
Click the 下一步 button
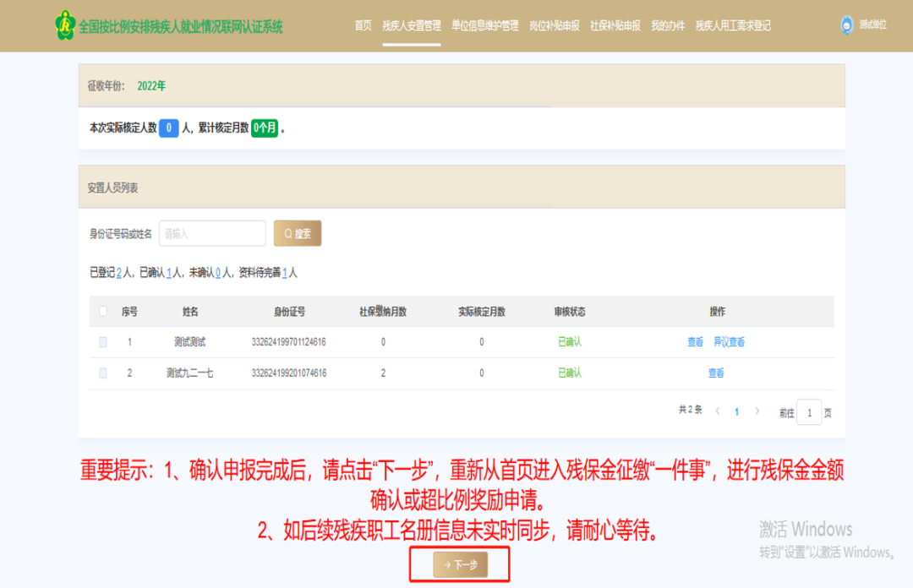pyautogui.click(x=460, y=565)
